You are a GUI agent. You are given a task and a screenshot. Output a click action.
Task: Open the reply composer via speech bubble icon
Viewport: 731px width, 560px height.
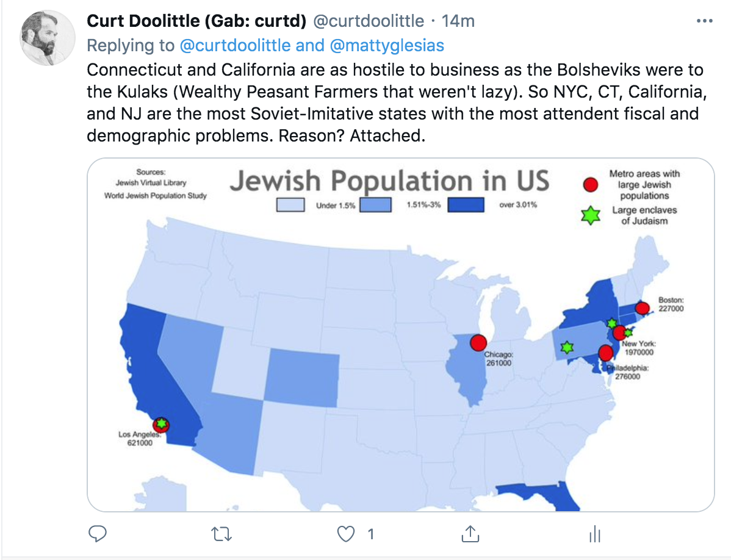[x=98, y=533]
